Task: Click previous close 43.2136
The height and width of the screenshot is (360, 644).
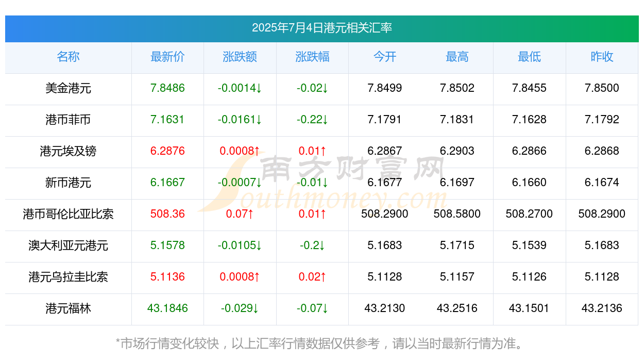Action: coord(602,308)
